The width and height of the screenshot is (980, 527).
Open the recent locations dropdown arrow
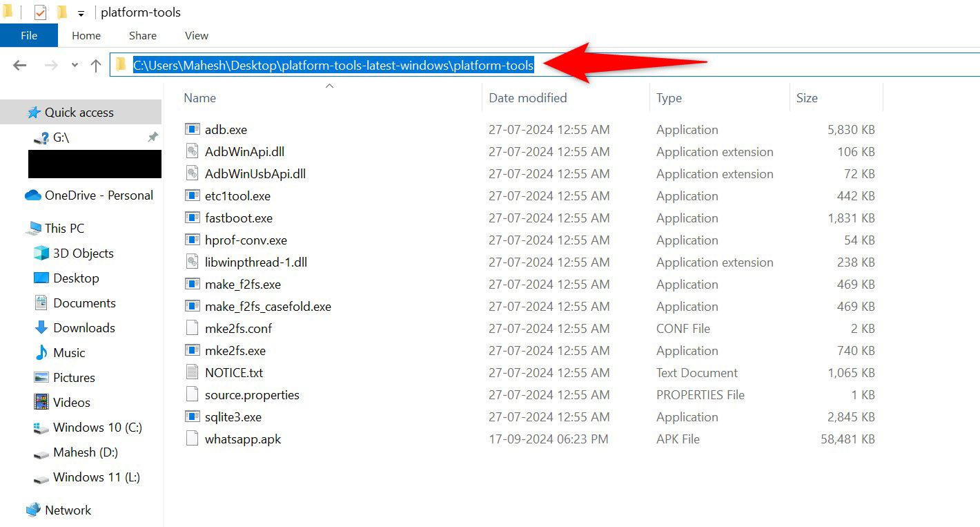click(75, 65)
